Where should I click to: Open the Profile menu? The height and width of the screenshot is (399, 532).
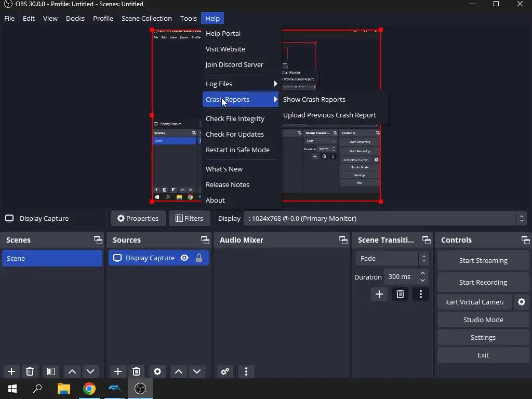tap(103, 18)
